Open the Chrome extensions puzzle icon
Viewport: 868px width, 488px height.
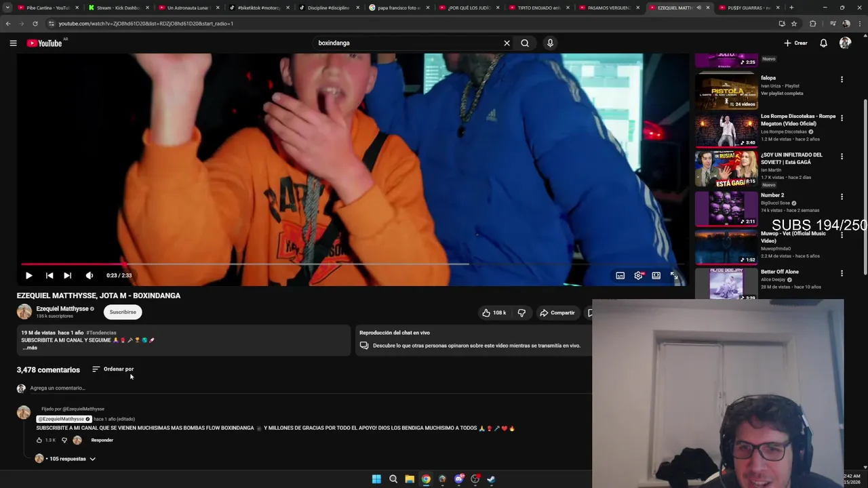(813, 24)
